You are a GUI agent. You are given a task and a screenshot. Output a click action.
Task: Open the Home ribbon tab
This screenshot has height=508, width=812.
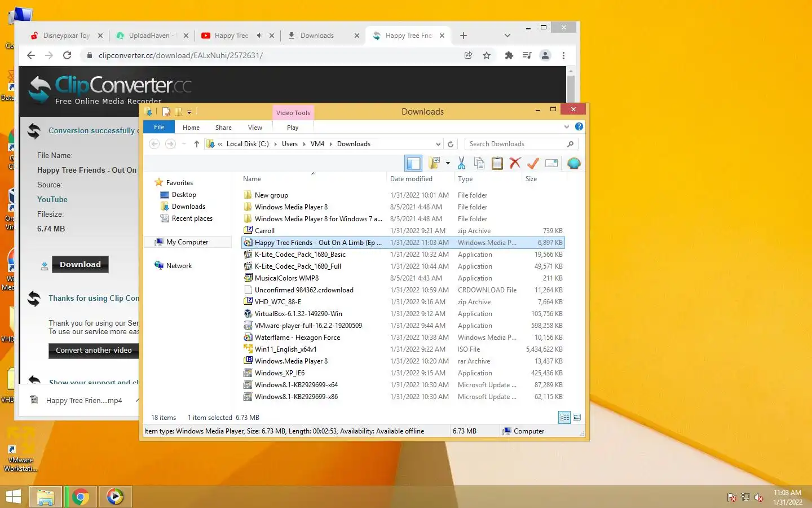pyautogui.click(x=191, y=128)
